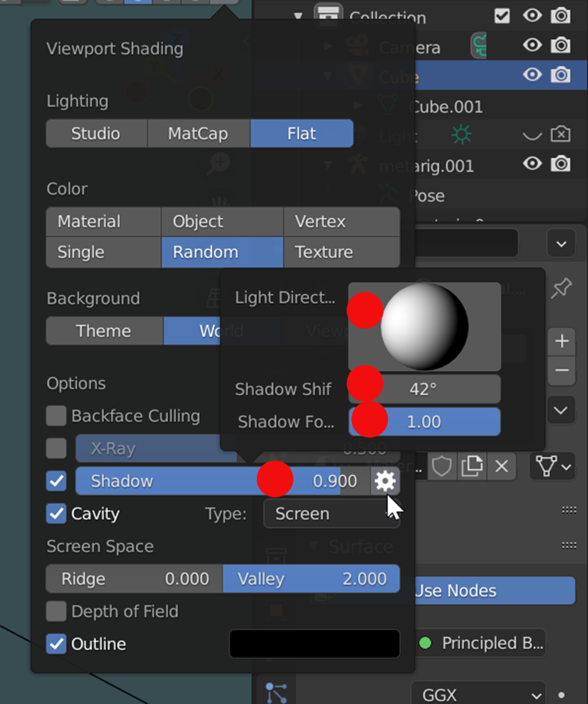This screenshot has height=704, width=588.
Task: Open the Cavity Type dropdown
Action: (332, 514)
